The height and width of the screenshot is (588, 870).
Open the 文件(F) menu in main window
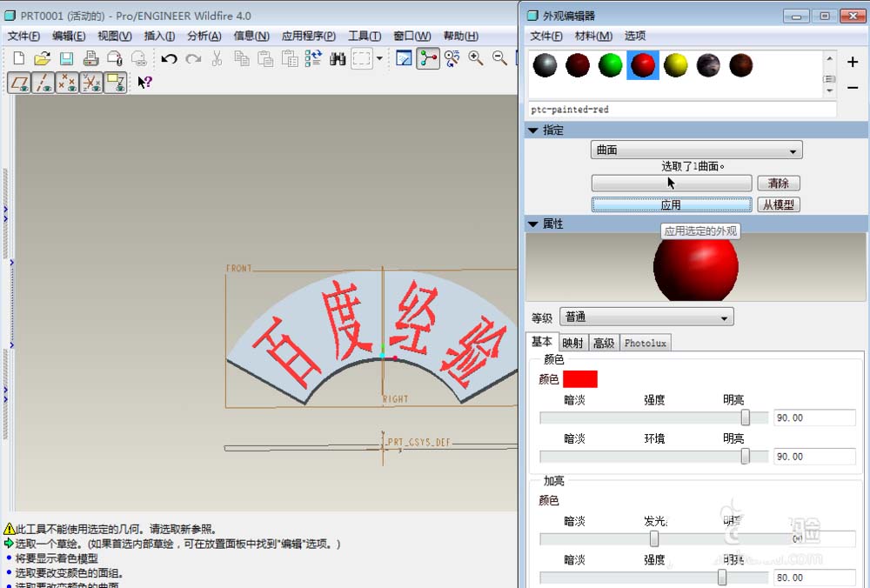[23, 36]
